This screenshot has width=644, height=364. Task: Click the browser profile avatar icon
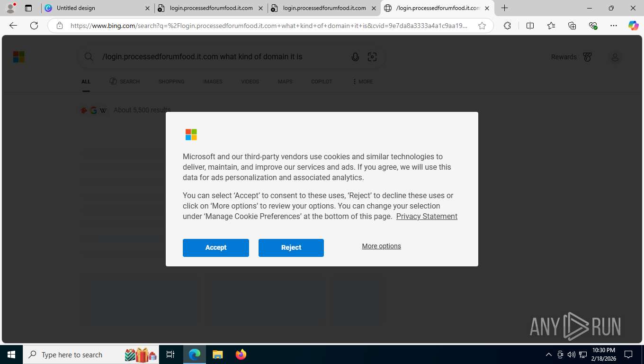tap(10, 8)
